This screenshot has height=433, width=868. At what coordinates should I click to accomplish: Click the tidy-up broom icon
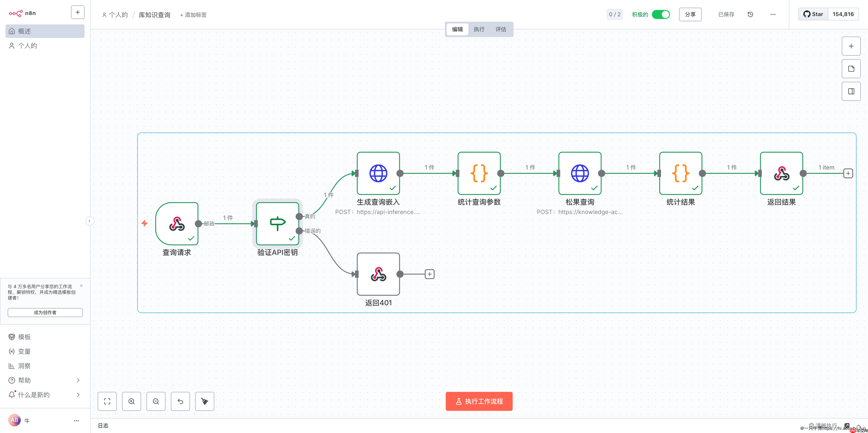point(205,401)
